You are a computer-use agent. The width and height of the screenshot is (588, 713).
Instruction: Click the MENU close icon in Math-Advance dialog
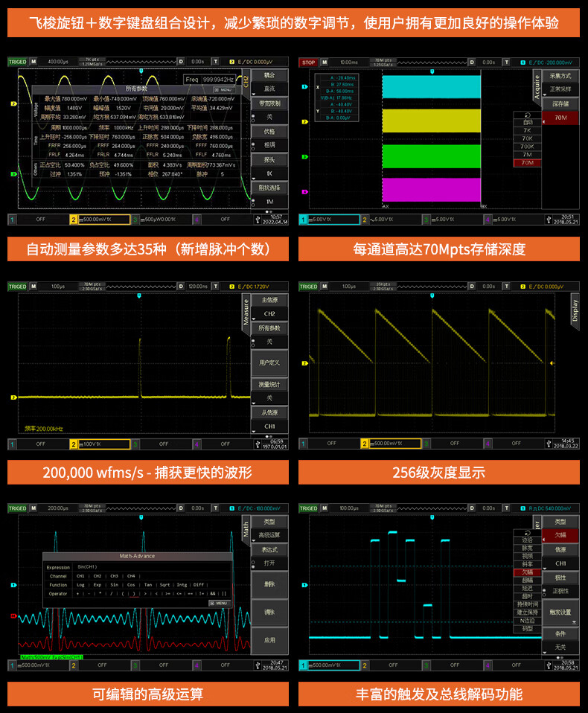coord(218,603)
